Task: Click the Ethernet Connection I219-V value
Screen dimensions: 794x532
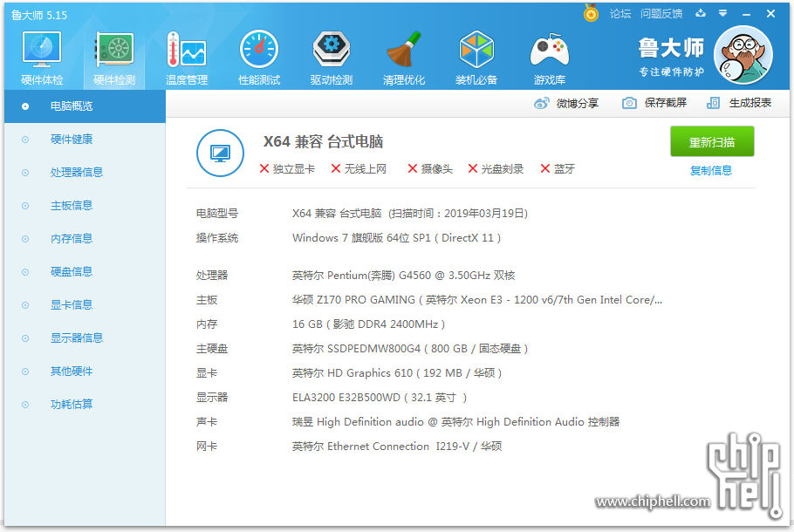Action: coord(397,447)
